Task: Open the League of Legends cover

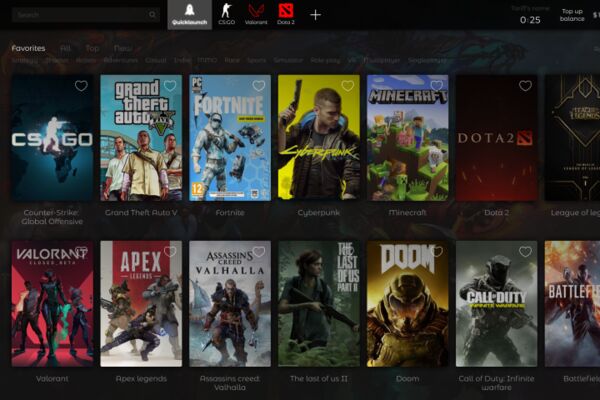Action: point(572,138)
